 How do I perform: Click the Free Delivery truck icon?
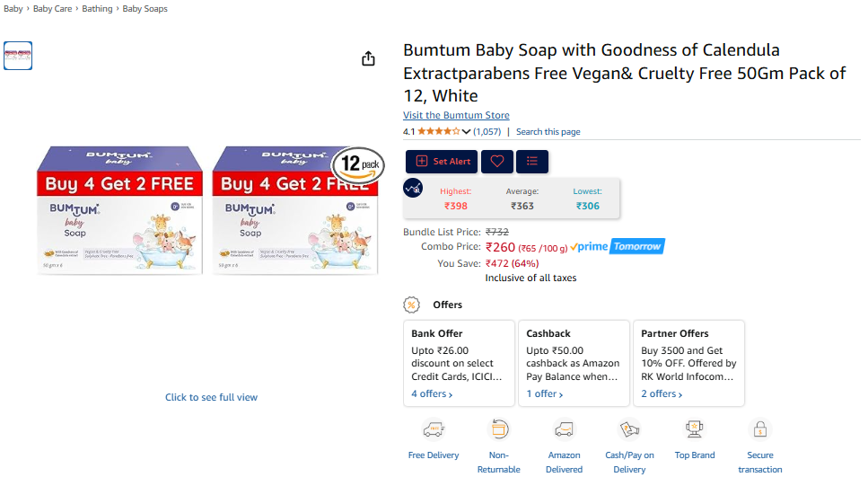click(x=434, y=429)
